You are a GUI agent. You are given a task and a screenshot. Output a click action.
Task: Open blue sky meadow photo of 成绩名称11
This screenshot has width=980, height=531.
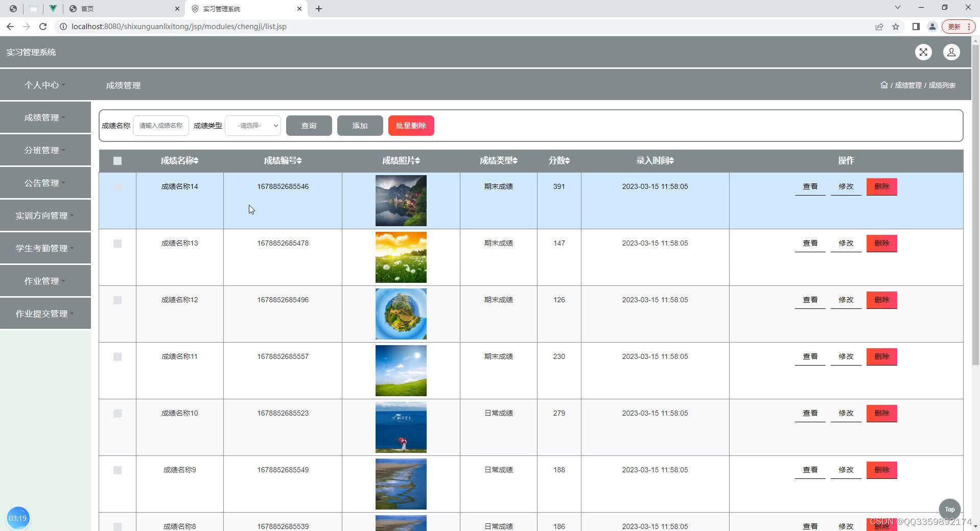[x=401, y=371]
